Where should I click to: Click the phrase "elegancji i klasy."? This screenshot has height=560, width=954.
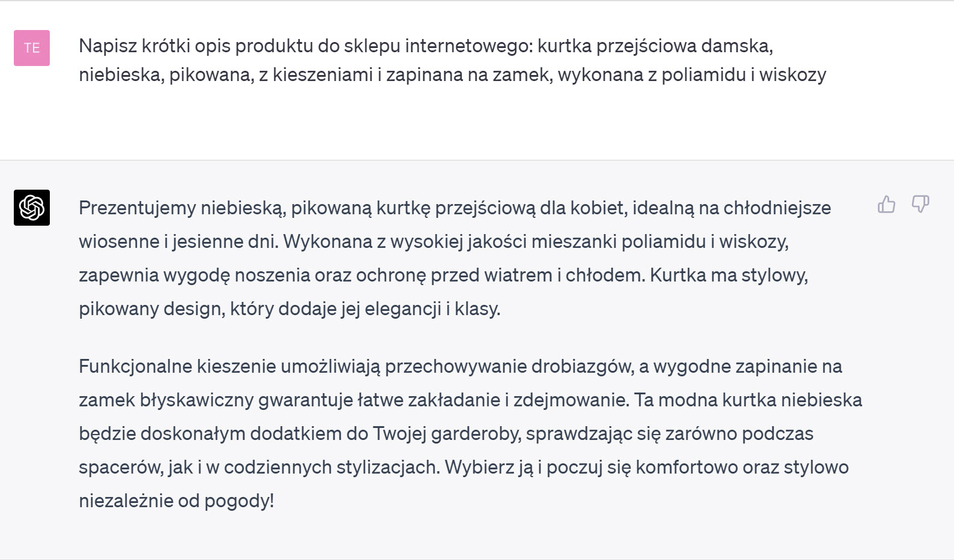pos(432,309)
